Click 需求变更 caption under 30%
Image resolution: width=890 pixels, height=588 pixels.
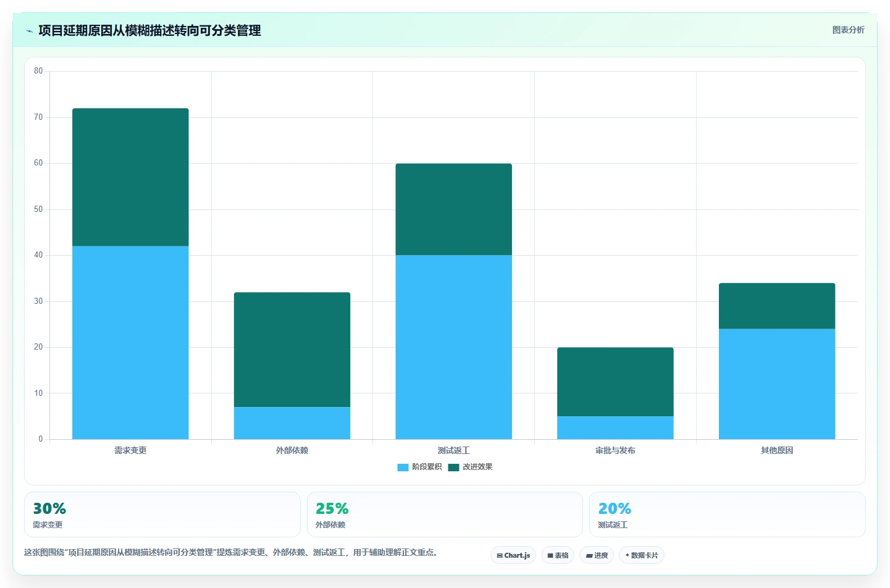coord(48,525)
